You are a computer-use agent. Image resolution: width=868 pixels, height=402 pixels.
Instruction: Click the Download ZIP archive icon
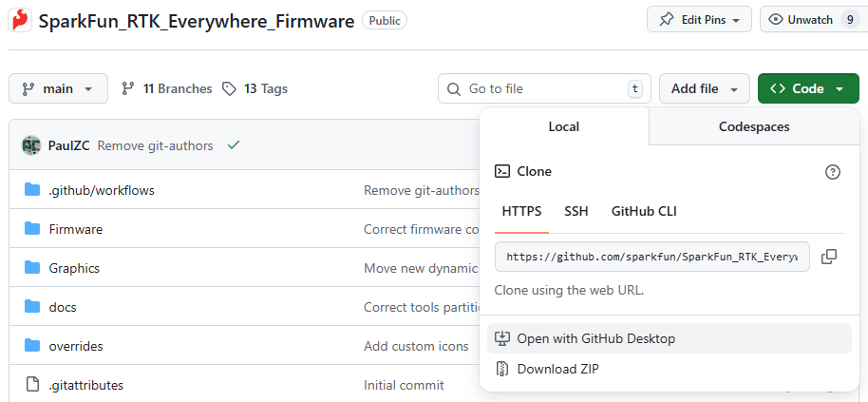(502, 369)
